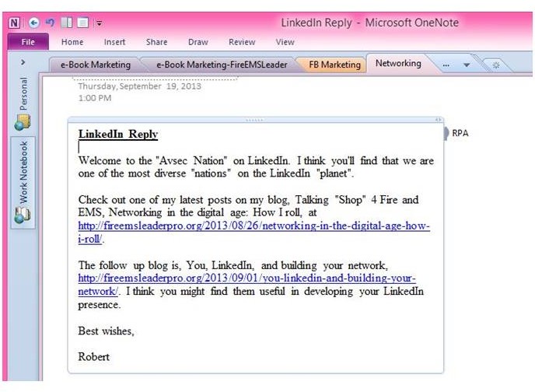Click the note container width arrows icon
535x392 pixels.
tap(438, 120)
